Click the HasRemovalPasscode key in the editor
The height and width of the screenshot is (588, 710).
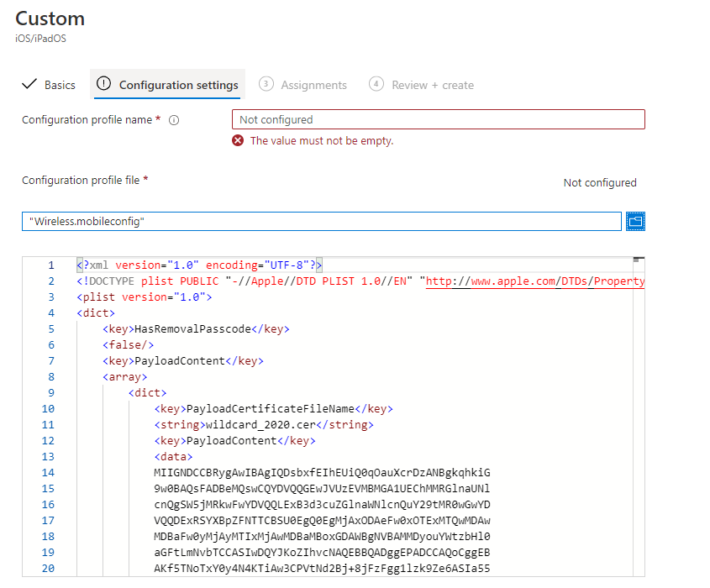click(192, 329)
